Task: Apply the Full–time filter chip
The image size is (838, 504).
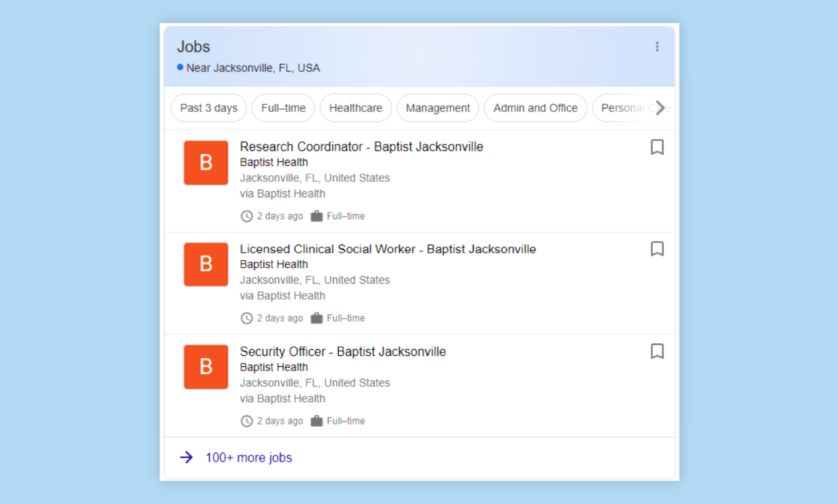Action: click(x=284, y=108)
